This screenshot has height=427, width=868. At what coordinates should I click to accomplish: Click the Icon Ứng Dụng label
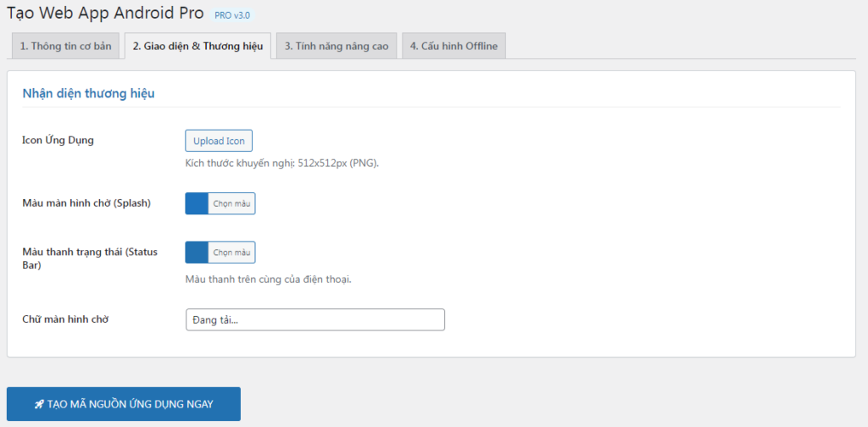tap(58, 140)
